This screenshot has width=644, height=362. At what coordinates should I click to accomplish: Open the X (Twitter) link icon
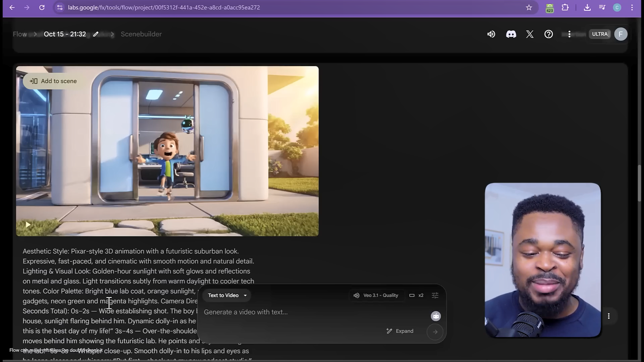pyautogui.click(x=530, y=34)
